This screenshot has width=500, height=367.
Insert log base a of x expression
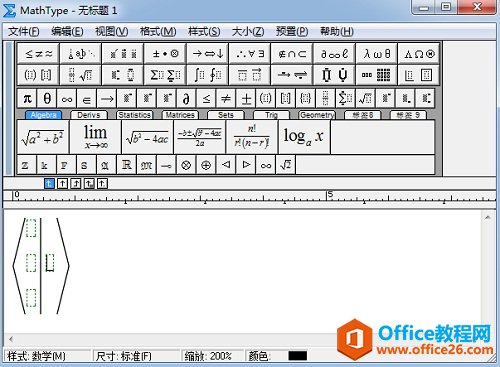(304, 137)
